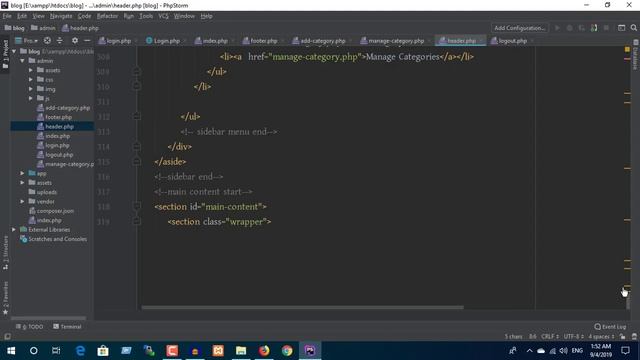The width and height of the screenshot is (640, 360).
Task: Open the Terminal tool window
Action: click(x=67, y=327)
